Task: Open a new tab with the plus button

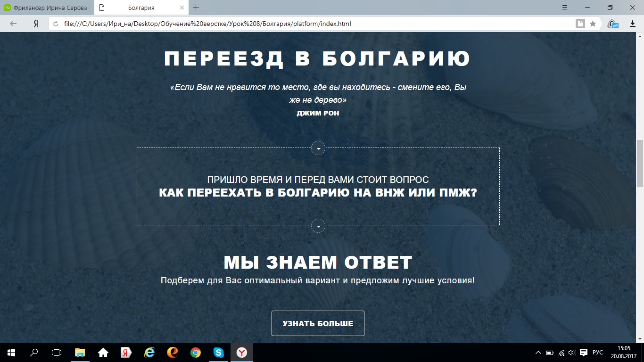Action: (x=196, y=8)
